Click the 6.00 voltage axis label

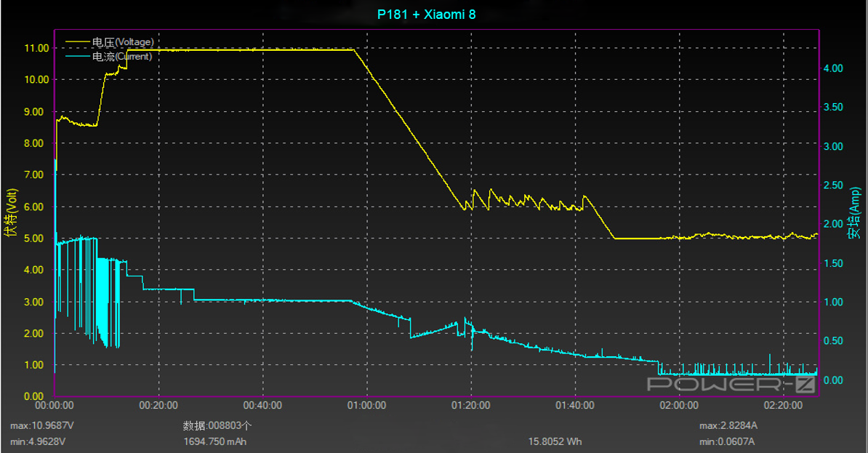(33, 207)
